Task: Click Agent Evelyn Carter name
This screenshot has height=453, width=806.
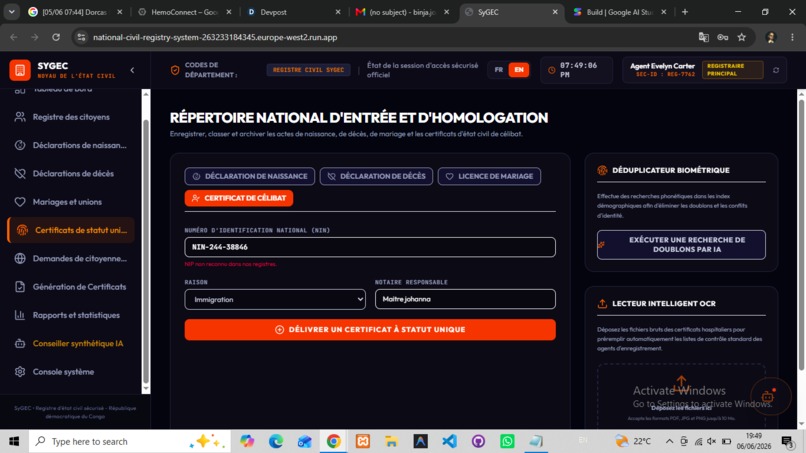Action: 662,66
